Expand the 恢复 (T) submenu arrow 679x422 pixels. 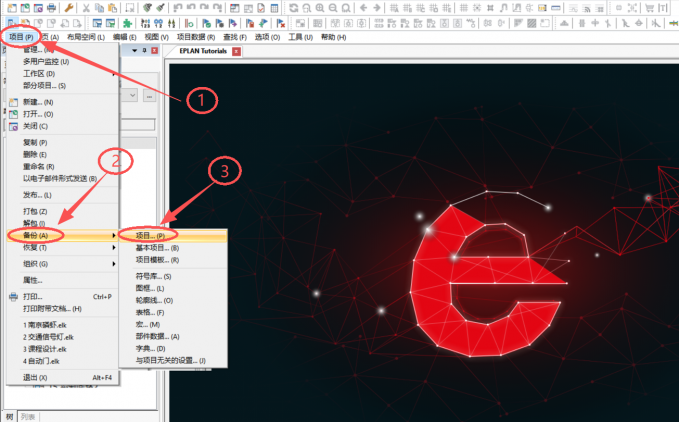[x=113, y=248]
